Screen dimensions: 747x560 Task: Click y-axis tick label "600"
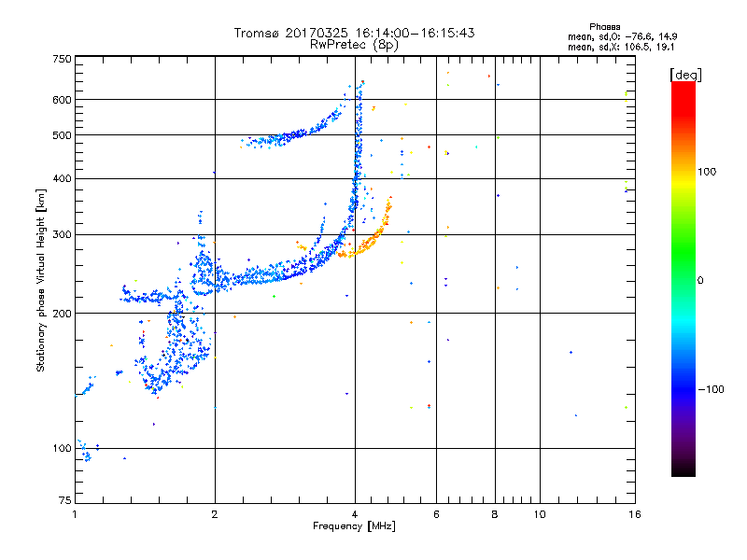(x=62, y=100)
